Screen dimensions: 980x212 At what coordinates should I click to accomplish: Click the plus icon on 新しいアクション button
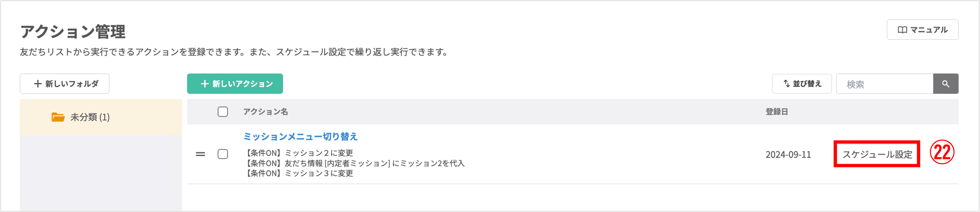(x=204, y=83)
